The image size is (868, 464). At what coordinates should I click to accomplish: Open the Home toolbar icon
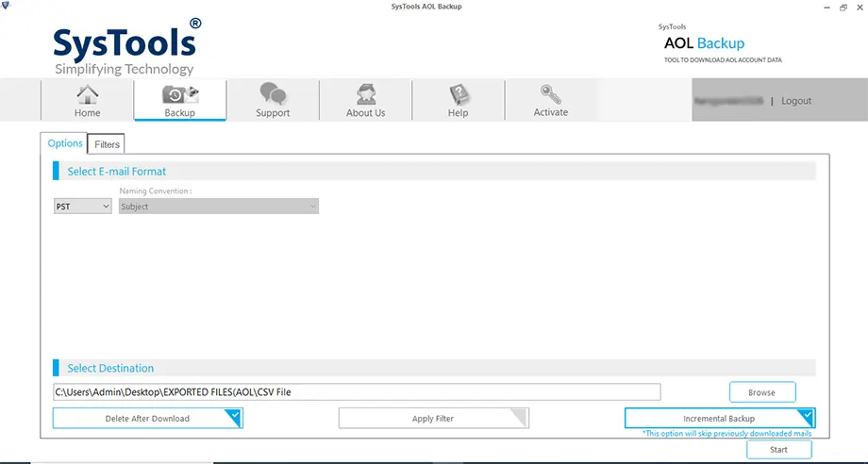point(88,101)
